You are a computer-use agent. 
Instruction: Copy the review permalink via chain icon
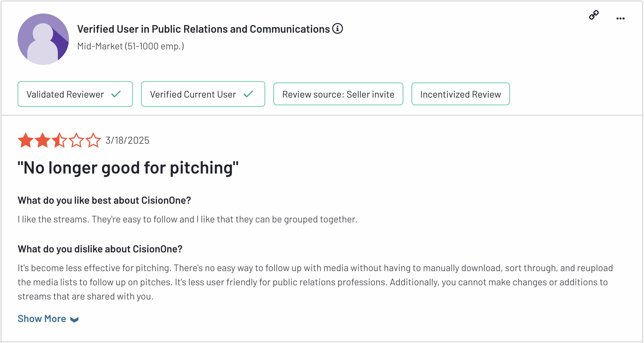pos(594,15)
